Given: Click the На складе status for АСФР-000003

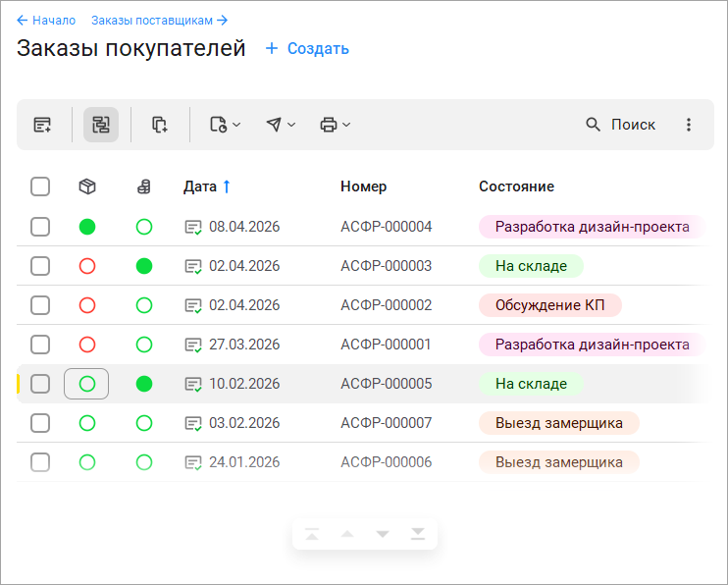Looking at the screenshot, I should 531,266.
